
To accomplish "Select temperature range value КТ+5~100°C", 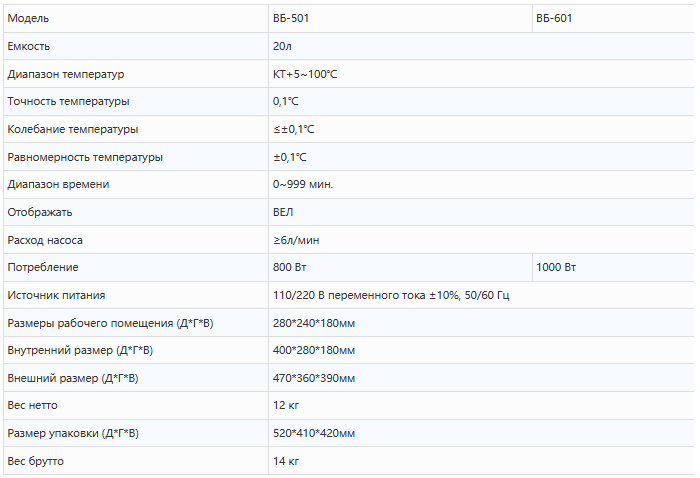I will click(305, 75).
